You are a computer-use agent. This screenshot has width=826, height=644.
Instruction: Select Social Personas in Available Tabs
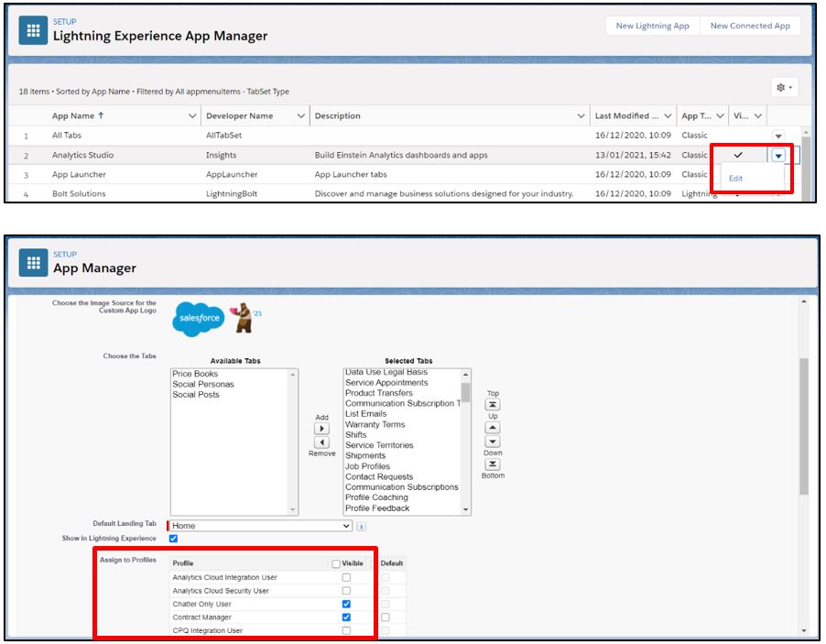[x=202, y=384]
